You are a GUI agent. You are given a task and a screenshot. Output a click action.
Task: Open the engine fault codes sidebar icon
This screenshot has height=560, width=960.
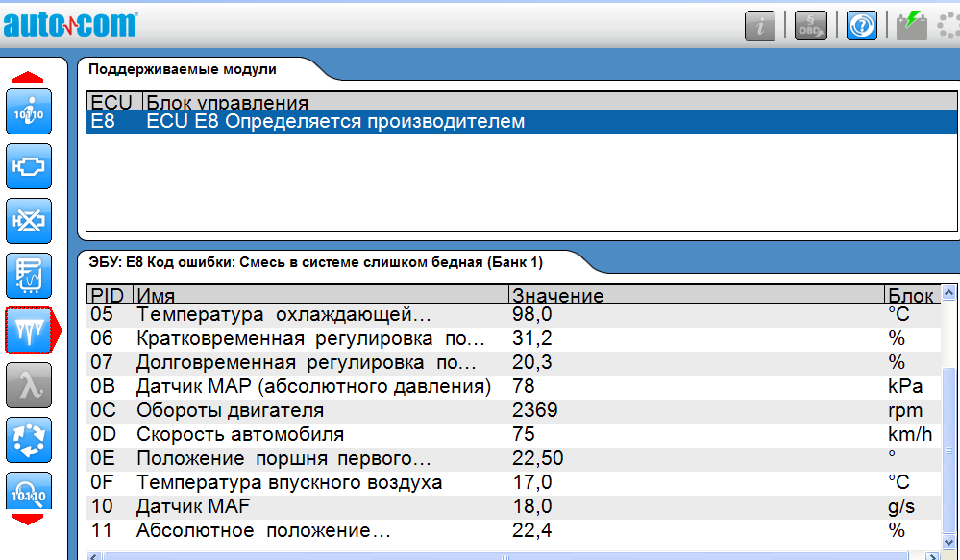point(29,166)
